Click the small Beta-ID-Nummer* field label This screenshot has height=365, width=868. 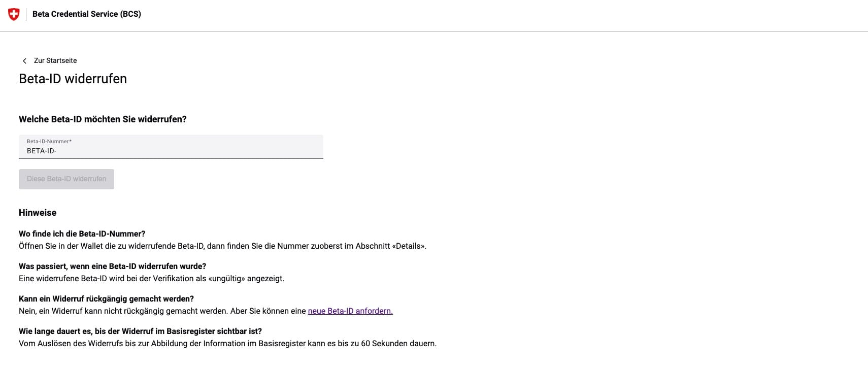[49, 141]
